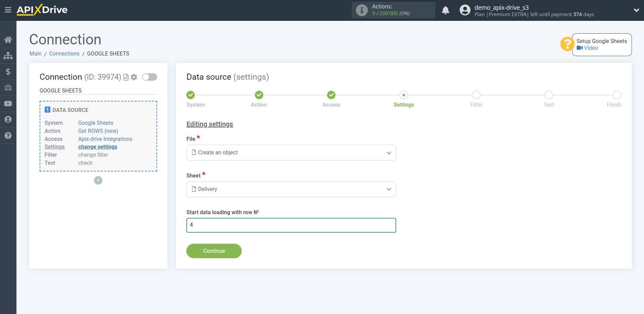644x314 pixels.
Task: Open the hamburger menu icon
Action: [x=8, y=10]
